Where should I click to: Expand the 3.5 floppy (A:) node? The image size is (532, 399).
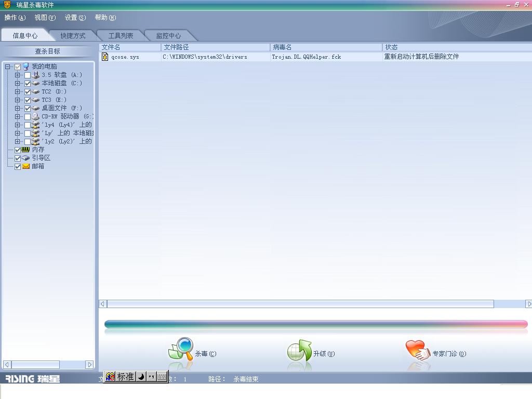[x=17, y=75]
